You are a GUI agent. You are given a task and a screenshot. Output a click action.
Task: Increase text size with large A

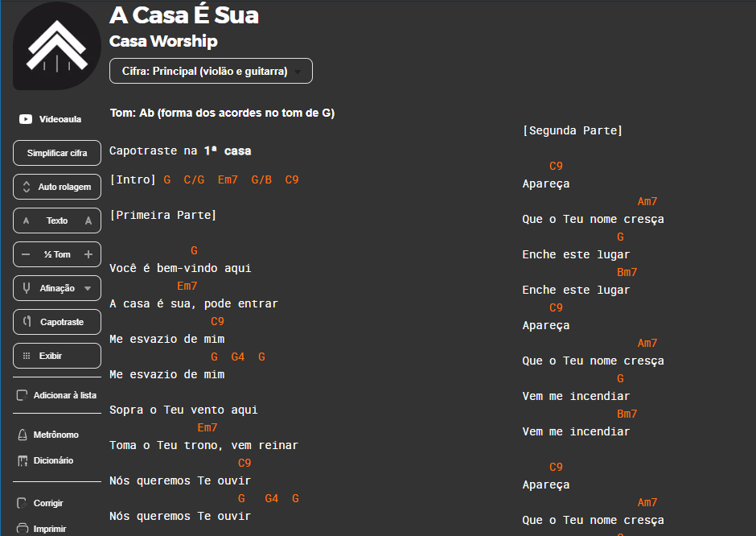tap(88, 221)
